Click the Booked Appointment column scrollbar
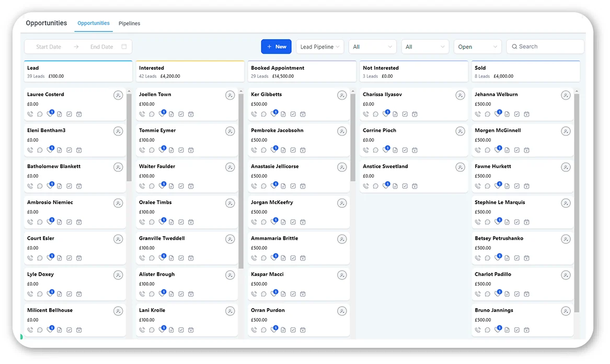Screen dimensions: 610x364 click(352, 137)
